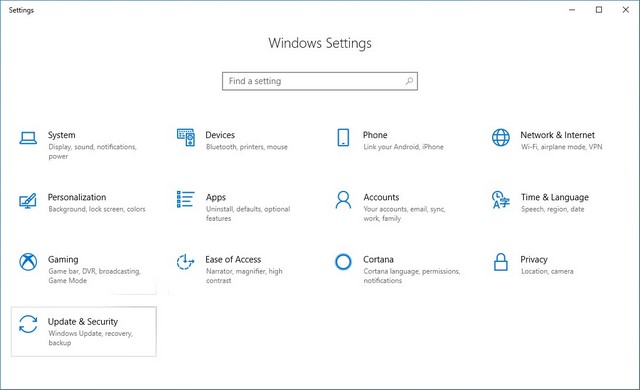Open the System settings title

click(62, 135)
